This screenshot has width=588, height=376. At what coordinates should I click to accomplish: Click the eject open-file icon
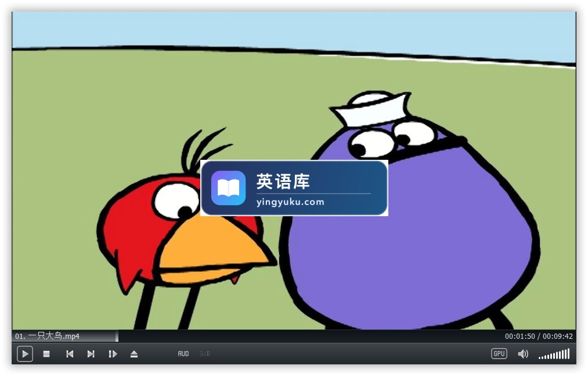[x=134, y=354]
